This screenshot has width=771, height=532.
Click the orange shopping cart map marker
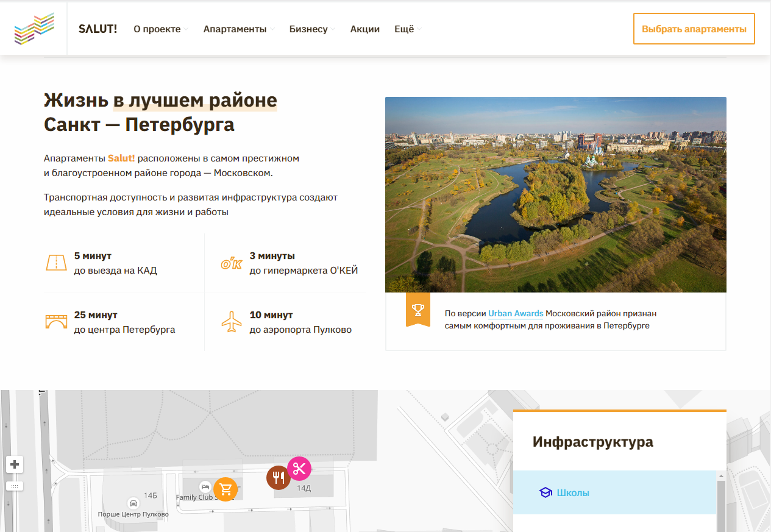click(x=225, y=489)
